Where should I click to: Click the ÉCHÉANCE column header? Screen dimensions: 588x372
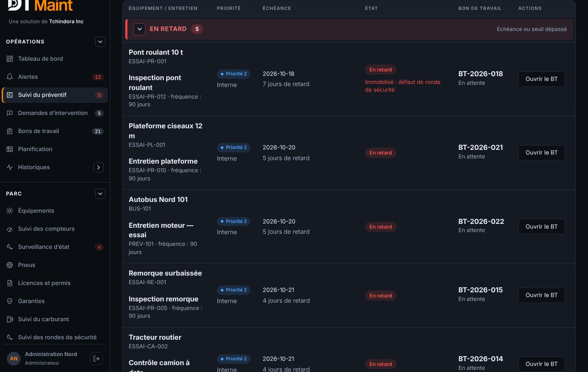click(x=277, y=8)
